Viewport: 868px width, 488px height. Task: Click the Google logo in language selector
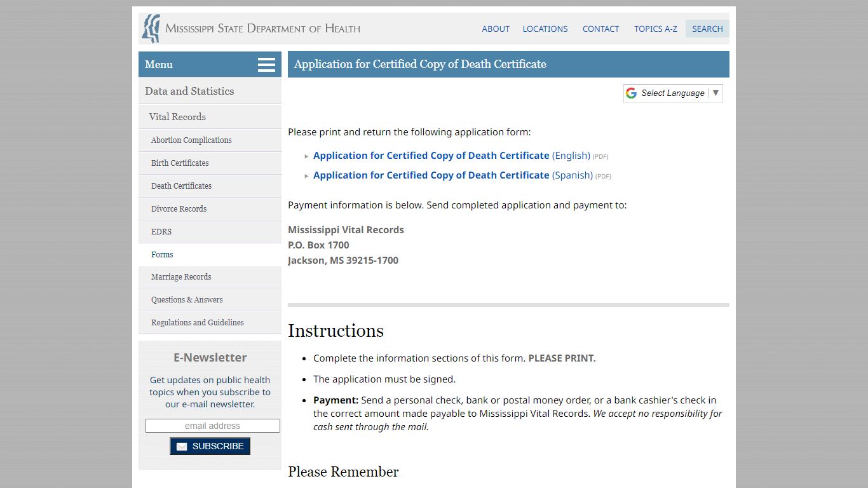[x=631, y=93]
